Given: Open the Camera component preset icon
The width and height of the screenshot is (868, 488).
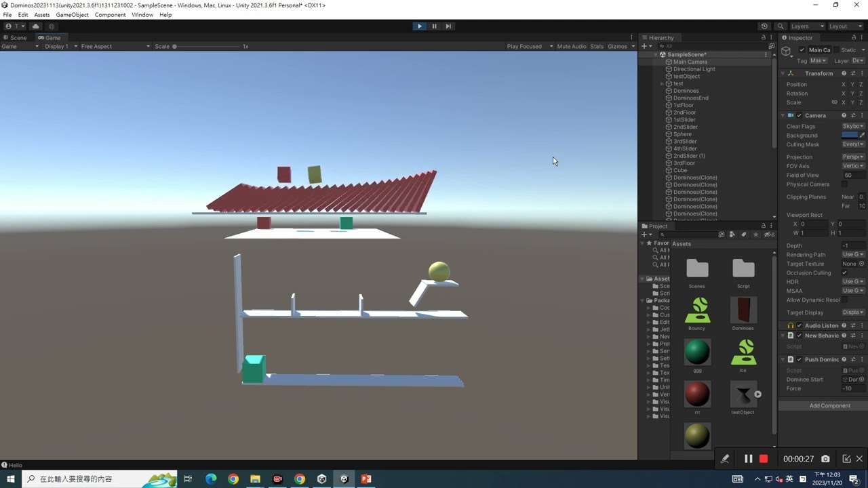Looking at the screenshot, I should click(x=853, y=115).
